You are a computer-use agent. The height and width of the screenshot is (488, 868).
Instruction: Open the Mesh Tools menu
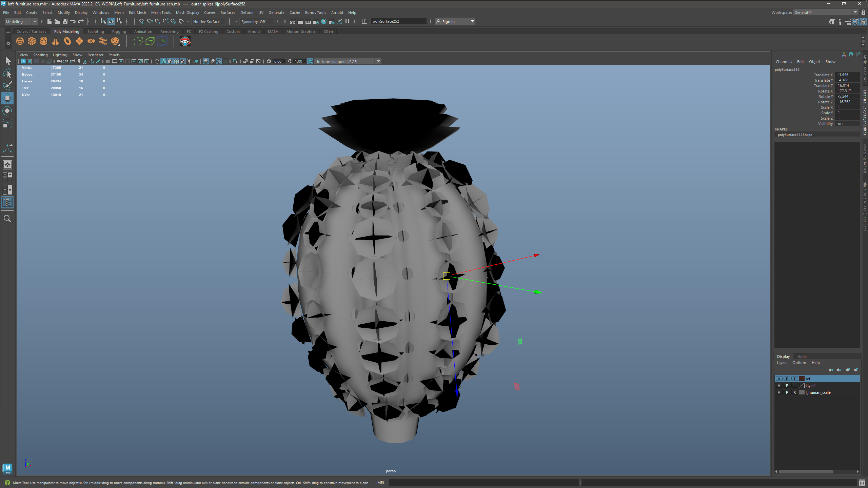coord(161,13)
